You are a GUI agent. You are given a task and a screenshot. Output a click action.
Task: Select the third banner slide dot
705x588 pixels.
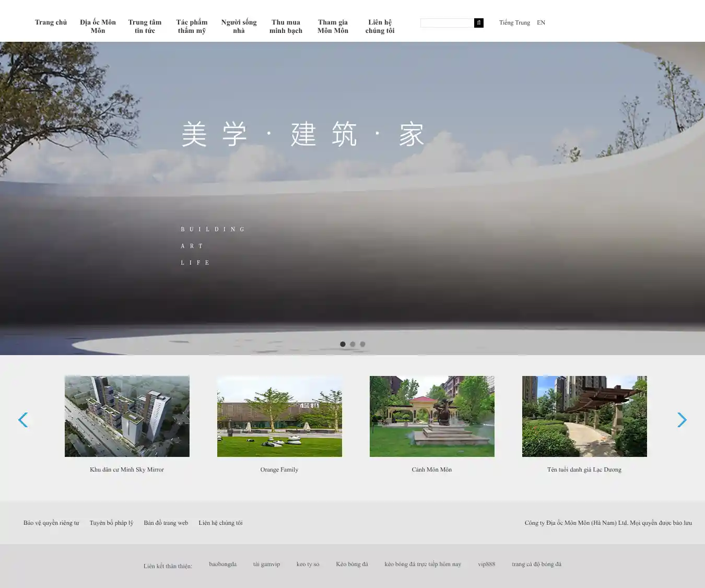click(x=362, y=344)
